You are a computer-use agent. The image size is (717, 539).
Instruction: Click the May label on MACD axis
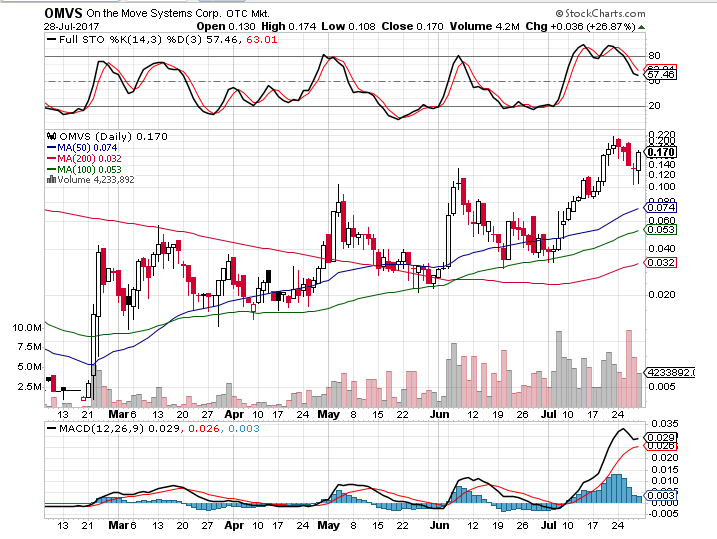coord(328,525)
